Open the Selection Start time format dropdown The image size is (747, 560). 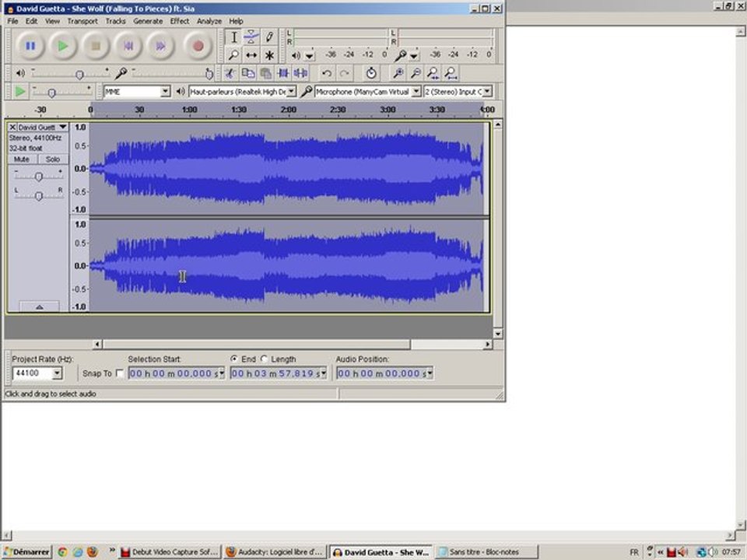pyautogui.click(x=222, y=373)
